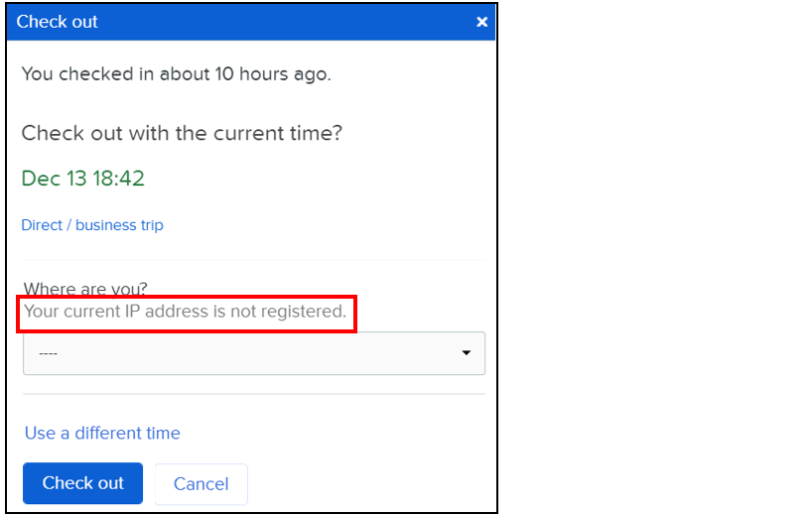Viewport: 812px width, 515px height.
Task: Close the Check out dialog with X
Action: tap(481, 21)
